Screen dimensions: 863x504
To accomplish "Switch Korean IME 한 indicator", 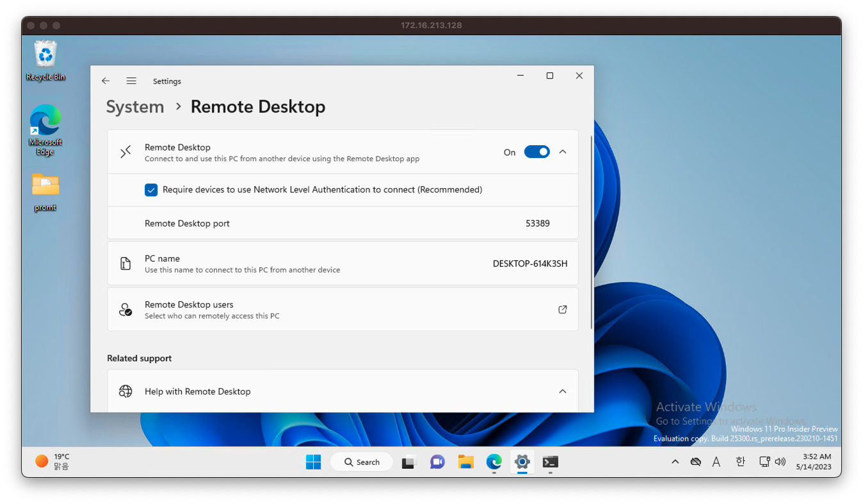I will click(x=740, y=462).
